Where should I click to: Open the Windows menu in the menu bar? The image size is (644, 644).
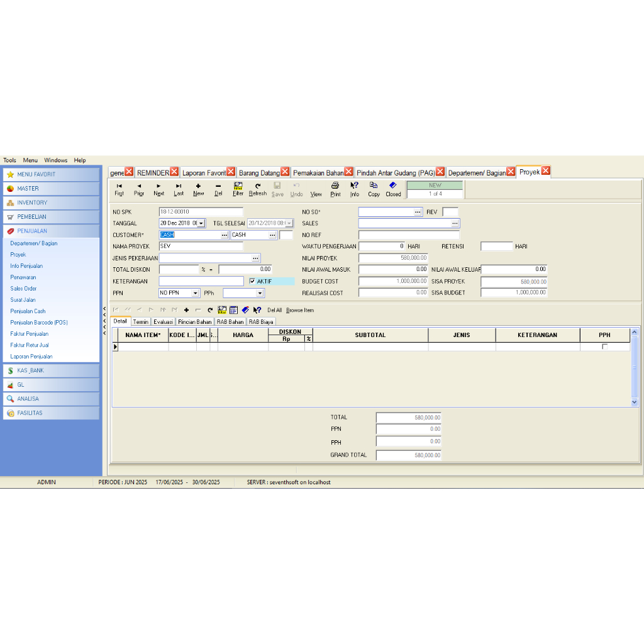pyautogui.click(x=55, y=160)
